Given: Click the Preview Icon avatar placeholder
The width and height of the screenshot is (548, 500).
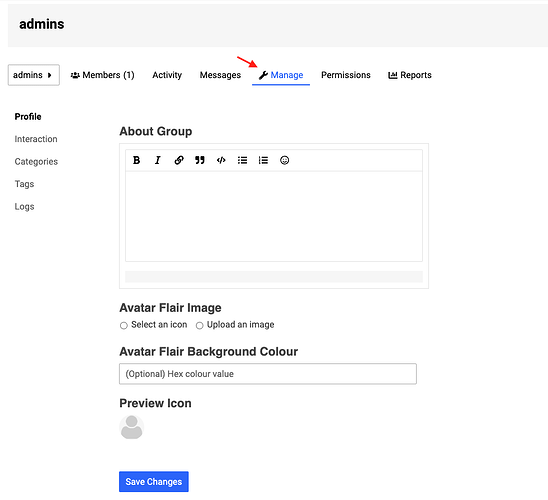Looking at the screenshot, I should 132,427.
